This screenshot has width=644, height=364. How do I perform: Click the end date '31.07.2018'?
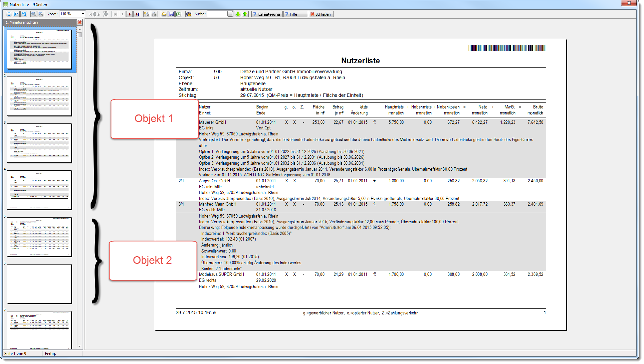click(x=266, y=210)
